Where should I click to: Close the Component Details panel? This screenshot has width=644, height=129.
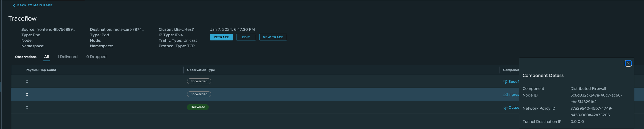628,63
